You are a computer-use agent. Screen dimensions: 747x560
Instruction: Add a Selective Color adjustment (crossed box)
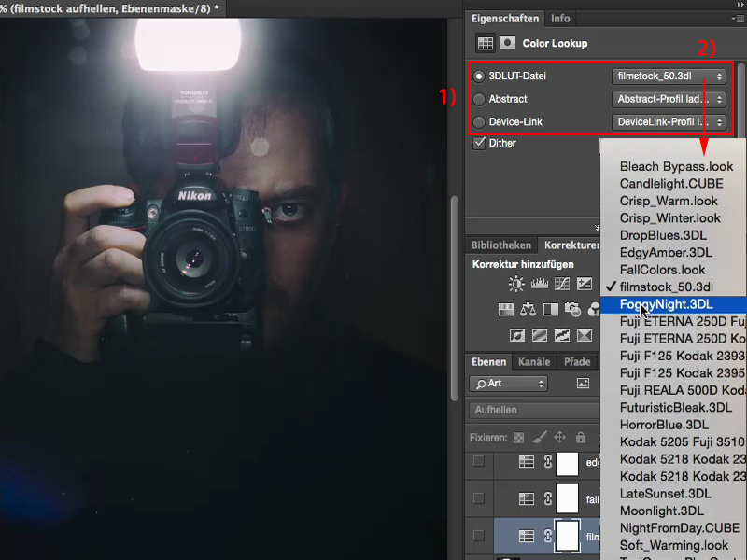pos(585,336)
